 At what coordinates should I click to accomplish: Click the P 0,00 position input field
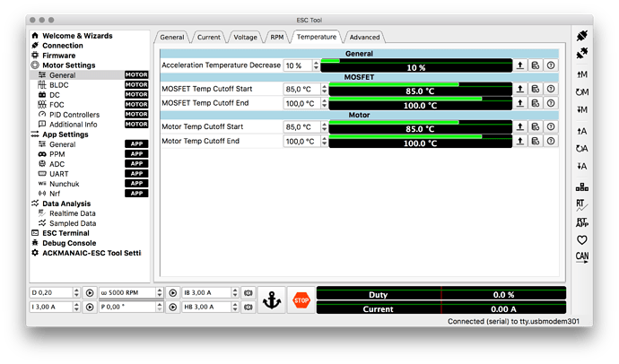pos(127,308)
